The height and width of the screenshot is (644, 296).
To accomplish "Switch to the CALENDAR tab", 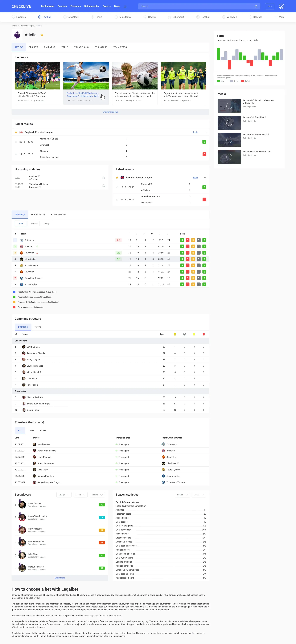I will point(49,47).
